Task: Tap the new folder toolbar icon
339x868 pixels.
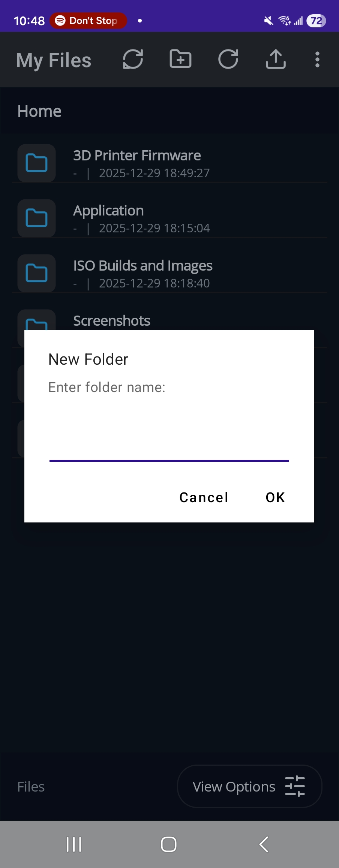Action: pyautogui.click(x=180, y=59)
